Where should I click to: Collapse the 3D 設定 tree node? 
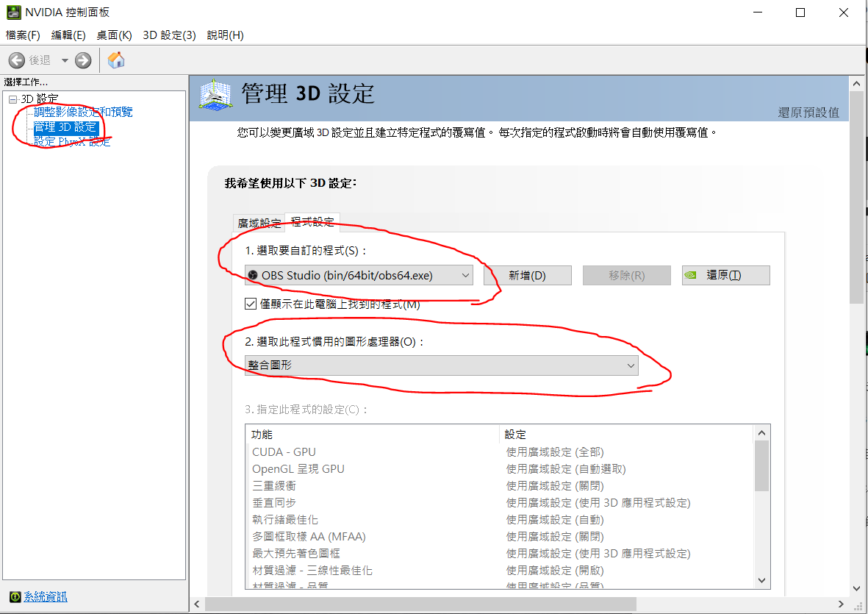12,99
